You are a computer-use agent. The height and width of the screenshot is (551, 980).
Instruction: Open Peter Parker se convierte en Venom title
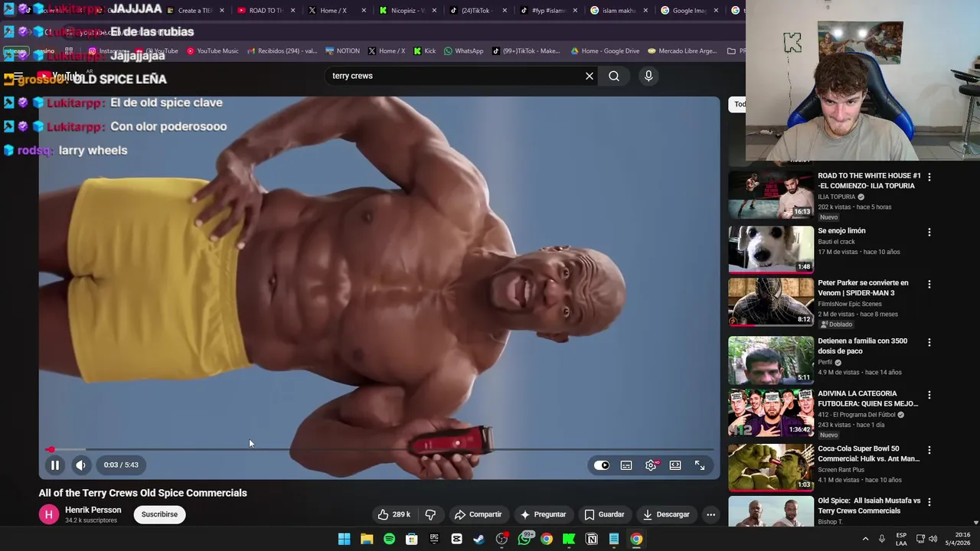[x=863, y=287]
